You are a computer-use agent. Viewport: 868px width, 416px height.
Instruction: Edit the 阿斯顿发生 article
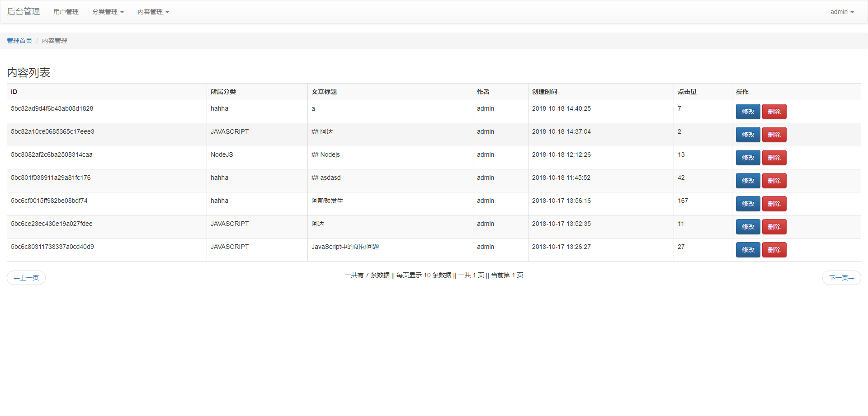(x=748, y=204)
